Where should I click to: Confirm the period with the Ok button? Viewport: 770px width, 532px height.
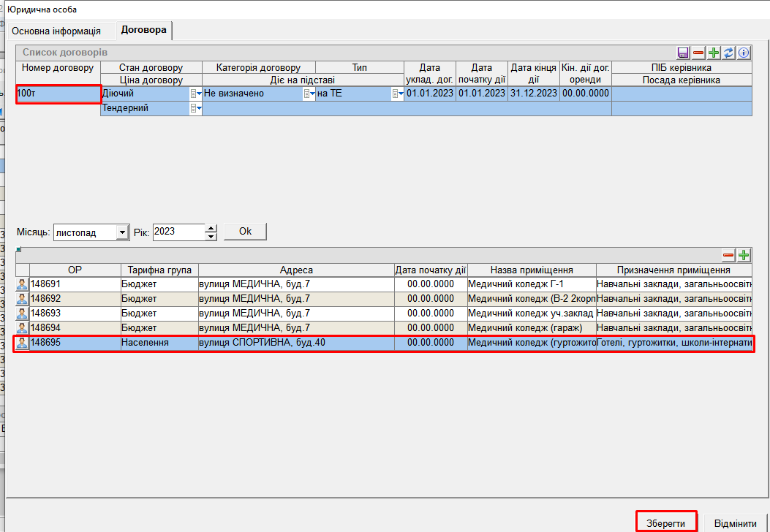(x=245, y=232)
